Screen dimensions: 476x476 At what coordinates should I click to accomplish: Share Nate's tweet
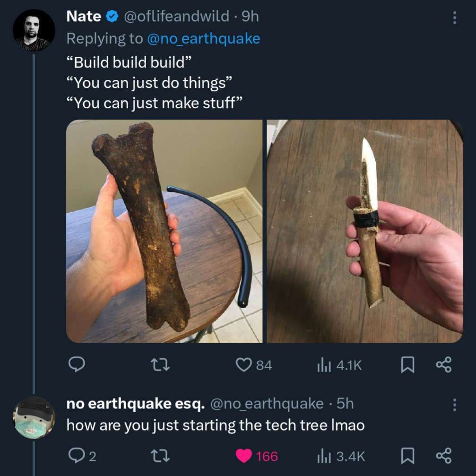coord(444,365)
